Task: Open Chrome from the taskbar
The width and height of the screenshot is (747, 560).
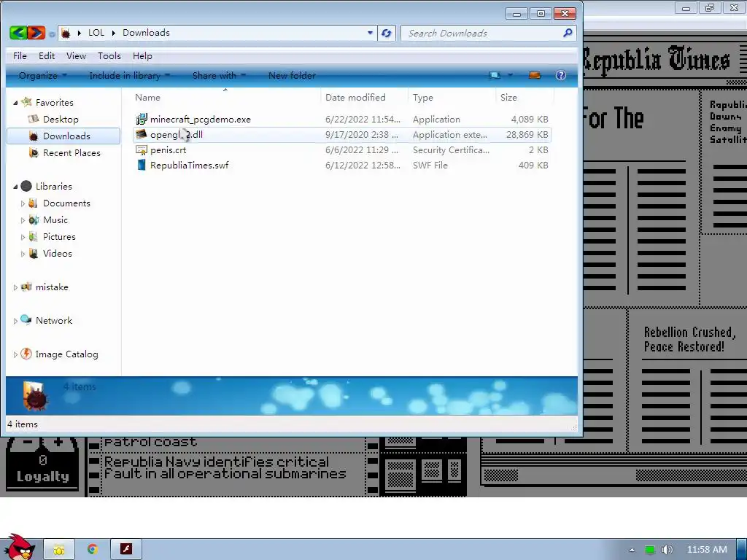Action: 93,549
